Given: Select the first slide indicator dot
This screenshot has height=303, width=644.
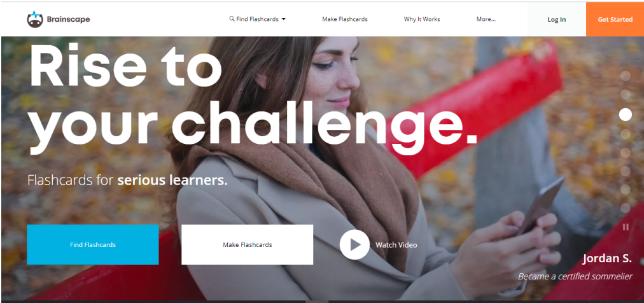Looking at the screenshot, I should click(x=625, y=76).
